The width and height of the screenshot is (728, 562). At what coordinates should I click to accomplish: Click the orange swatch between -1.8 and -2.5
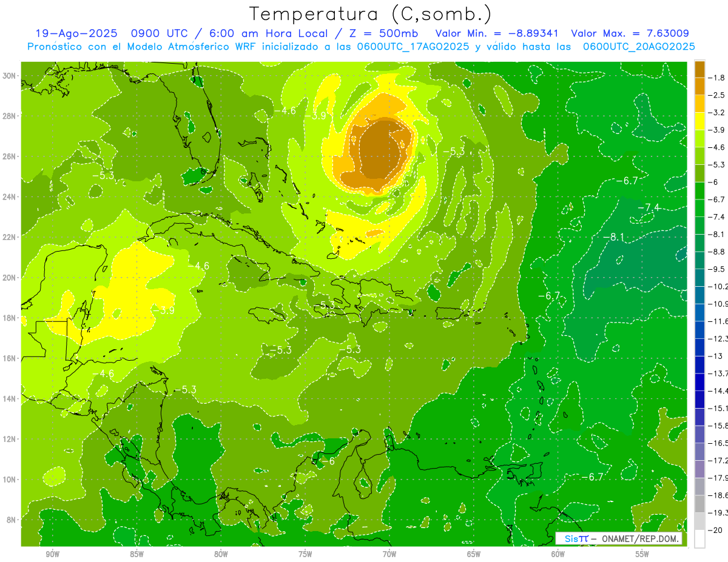pyautogui.click(x=699, y=86)
